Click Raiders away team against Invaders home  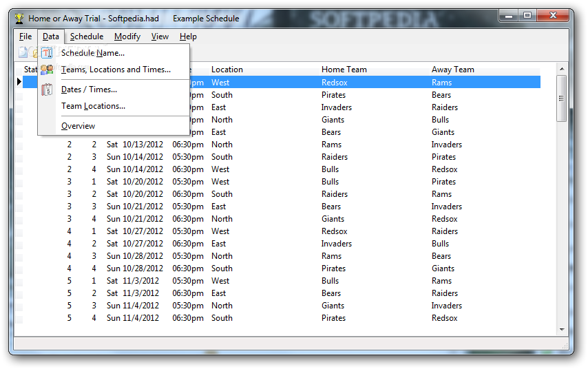[444, 107]
